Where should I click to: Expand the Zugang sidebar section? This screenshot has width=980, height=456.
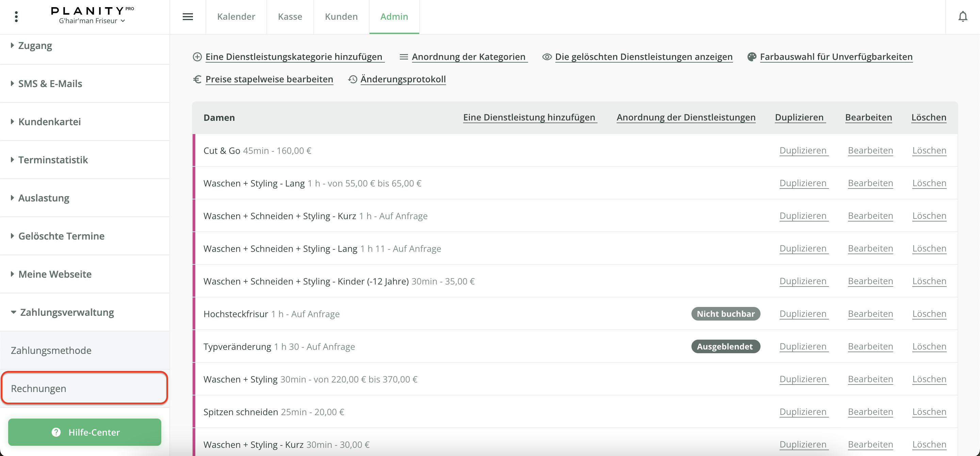[x=35, y=46]
